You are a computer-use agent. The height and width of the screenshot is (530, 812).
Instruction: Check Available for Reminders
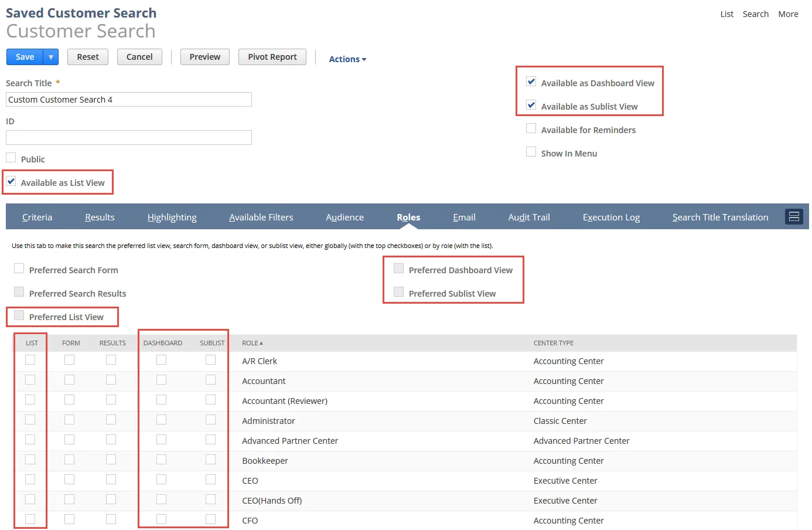click(x=531, y=128)
